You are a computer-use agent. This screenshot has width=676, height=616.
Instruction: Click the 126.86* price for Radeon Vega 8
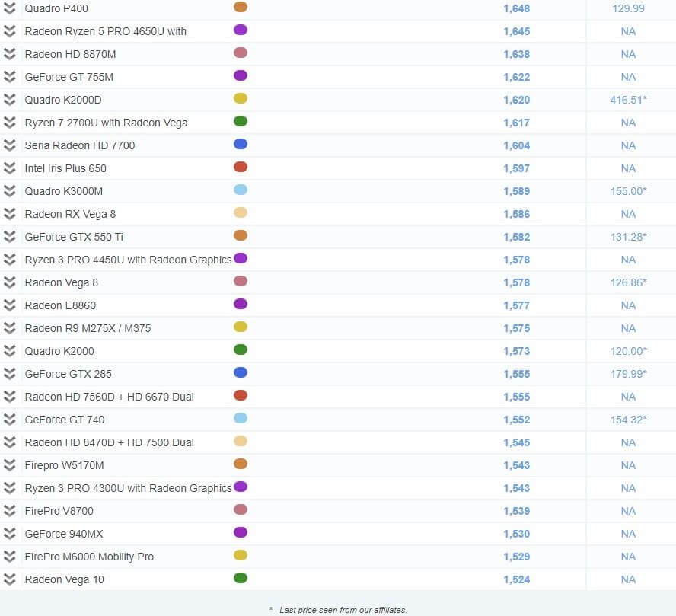pos(628,282)
